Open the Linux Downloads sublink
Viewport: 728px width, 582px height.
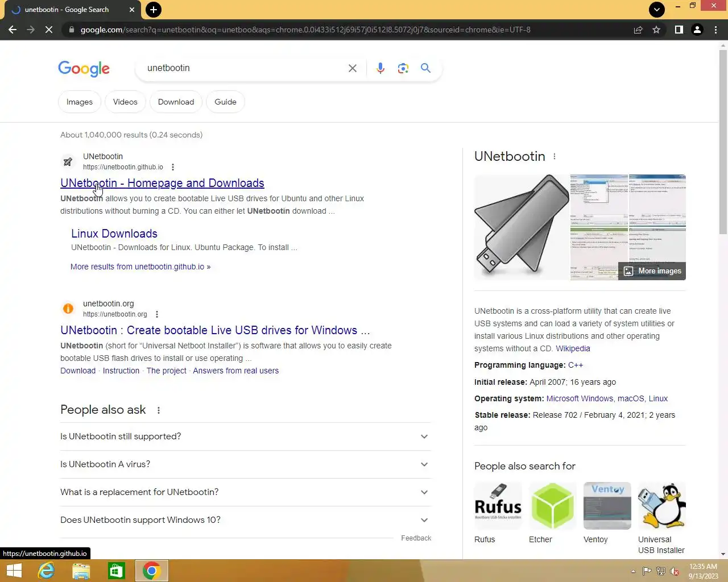(114, 234)
